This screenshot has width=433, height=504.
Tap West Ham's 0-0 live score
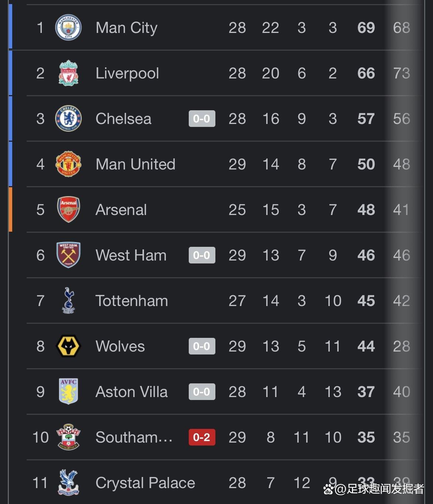pyautogui.click(x=202, y=255)
